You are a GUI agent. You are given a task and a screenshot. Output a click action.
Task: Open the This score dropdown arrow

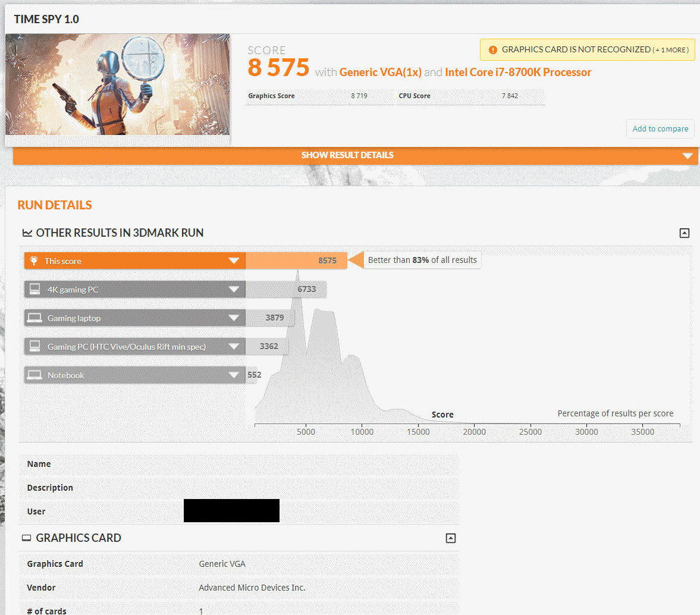click(234, 261)
